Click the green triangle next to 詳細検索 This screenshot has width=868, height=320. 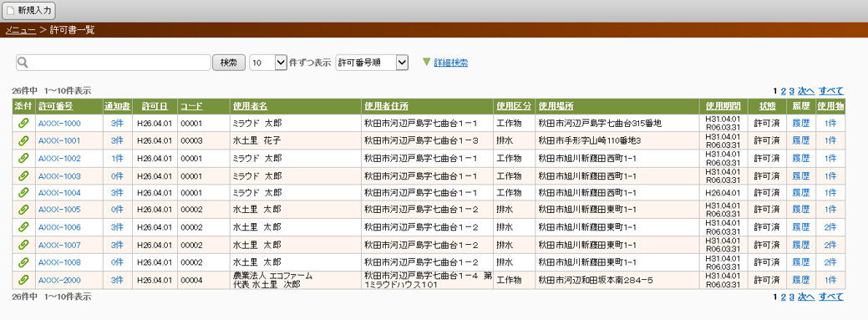[426, 62]
